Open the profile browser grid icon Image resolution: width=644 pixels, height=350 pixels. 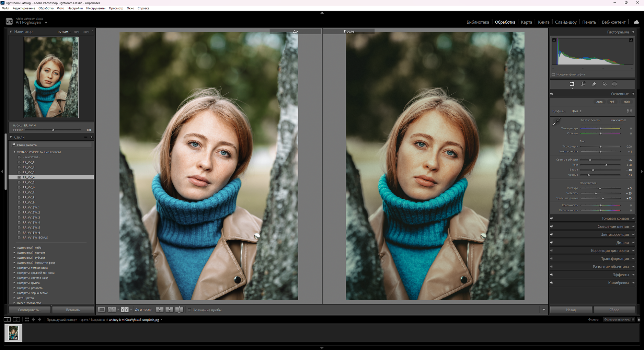(629, 111)
